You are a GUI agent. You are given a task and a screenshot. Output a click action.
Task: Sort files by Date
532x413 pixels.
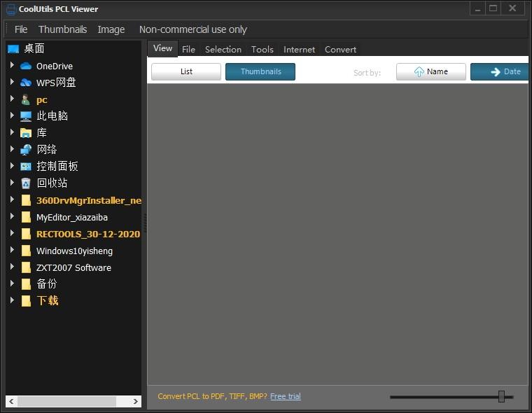499,71
